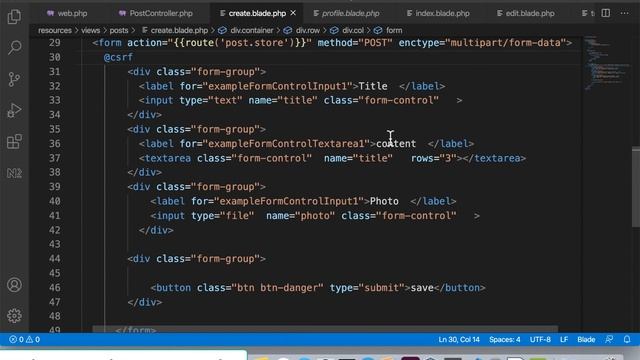Close the create.blade.php tab
Screen dimensions: 640x360
293,13
